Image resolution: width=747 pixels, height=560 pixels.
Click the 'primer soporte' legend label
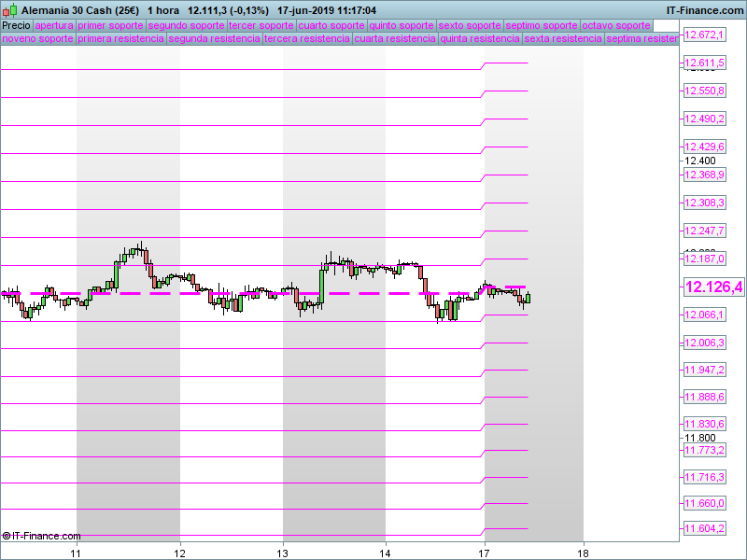(x=110, y=25)
